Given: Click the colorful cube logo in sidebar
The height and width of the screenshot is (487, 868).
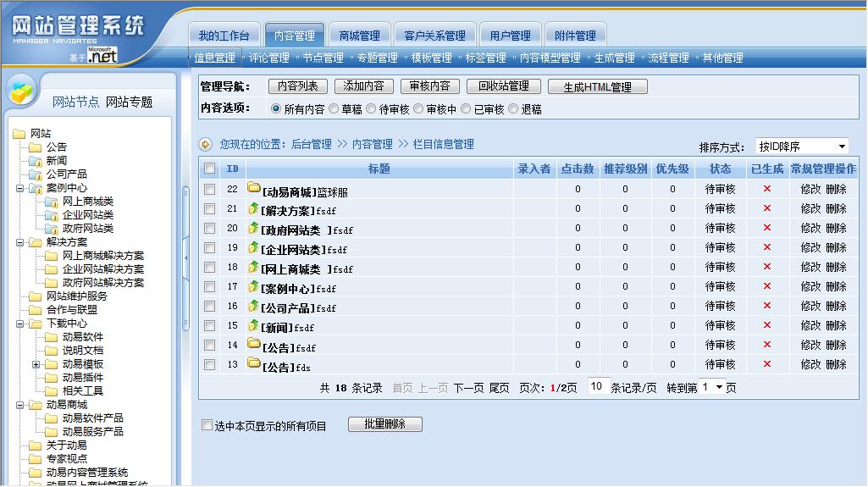Looking at the screenshot, I should coord(23,91).
